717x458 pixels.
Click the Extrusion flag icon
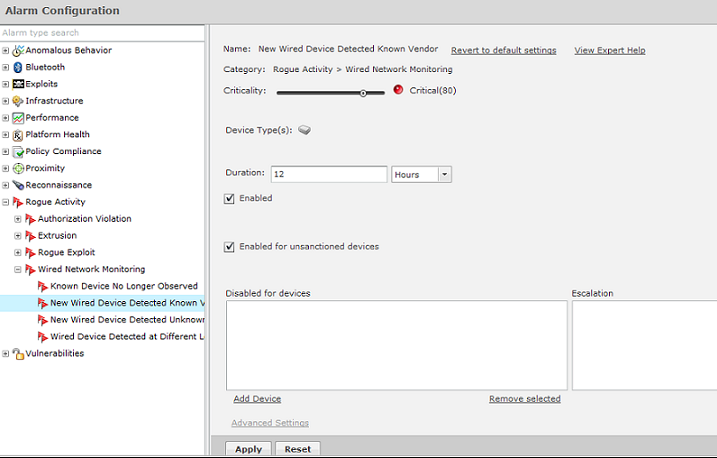(30, 236)
